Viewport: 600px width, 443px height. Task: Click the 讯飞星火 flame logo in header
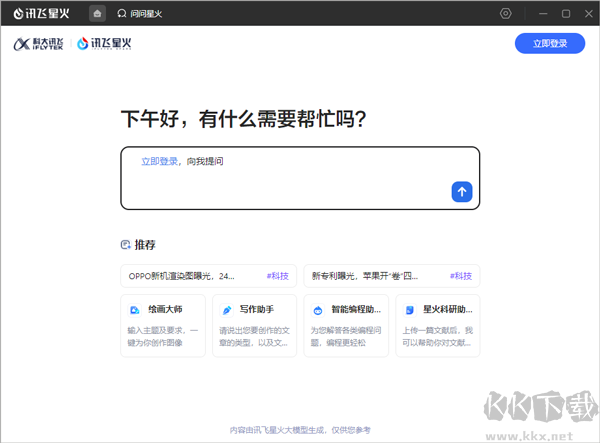[104, 44]
